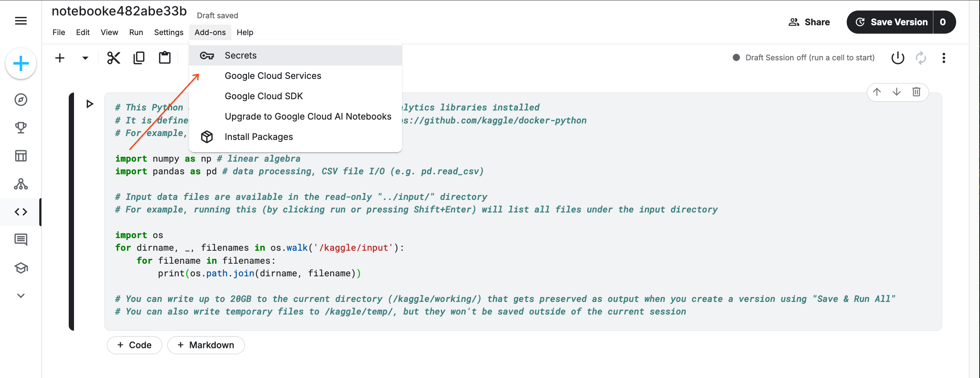Click the cut cell scissors icon
Viewport: 980px width, 378px height.
(113, 58)
